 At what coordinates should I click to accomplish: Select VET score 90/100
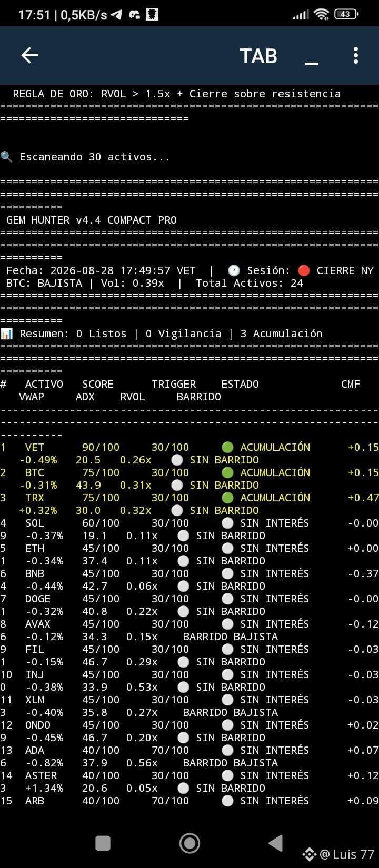tap(101, 447)
